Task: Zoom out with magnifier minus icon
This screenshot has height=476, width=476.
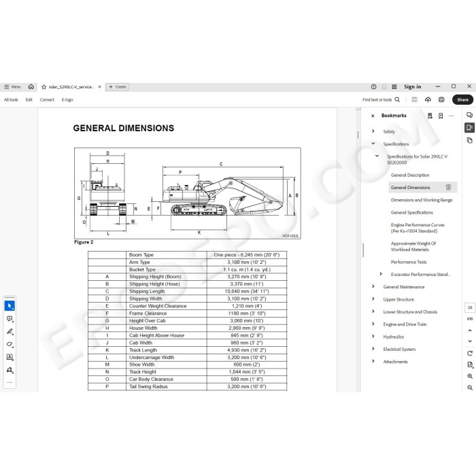Action: 470,388
